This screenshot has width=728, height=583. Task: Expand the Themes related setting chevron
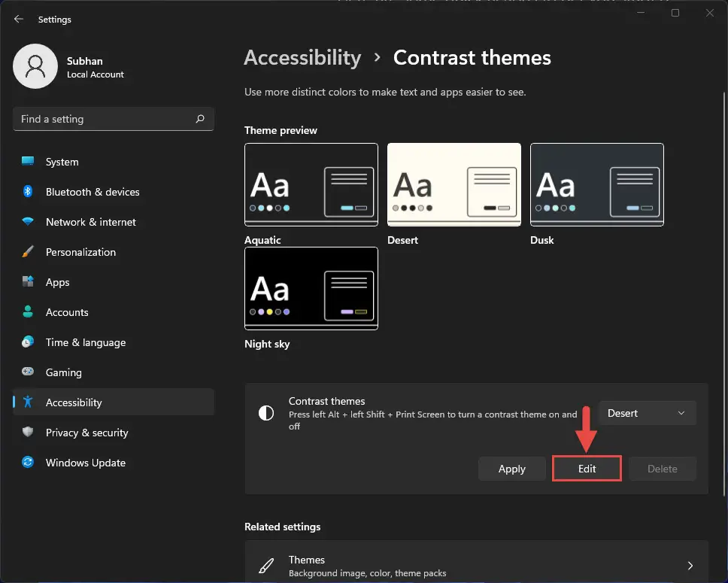coord(690,566)
